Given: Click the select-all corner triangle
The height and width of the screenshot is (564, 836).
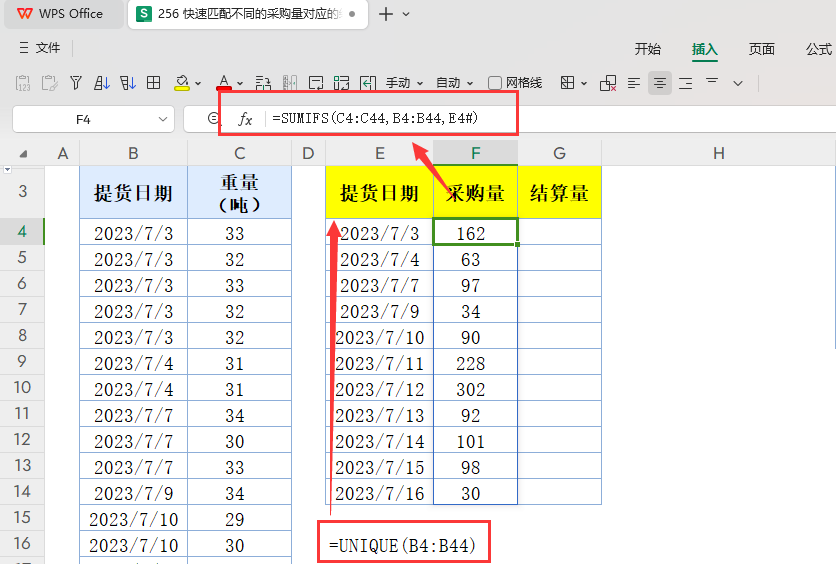Looking at the screenshot, I should (x=23, y=154).
